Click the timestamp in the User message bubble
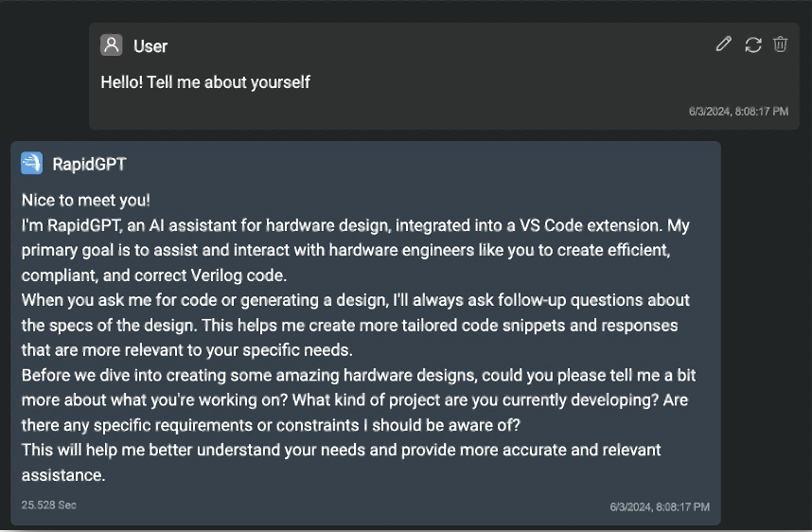Screen dimensions: 812x532 click(x=738, y=112)
